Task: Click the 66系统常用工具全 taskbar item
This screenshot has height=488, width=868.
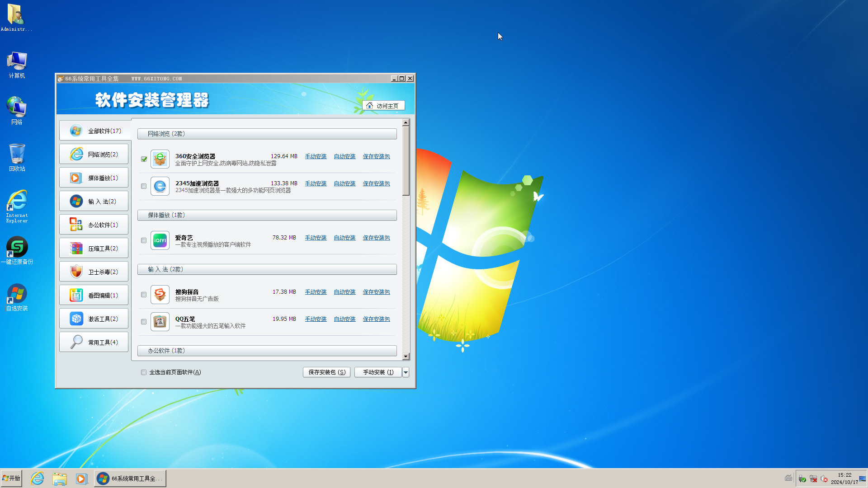Action: [130, 479]
